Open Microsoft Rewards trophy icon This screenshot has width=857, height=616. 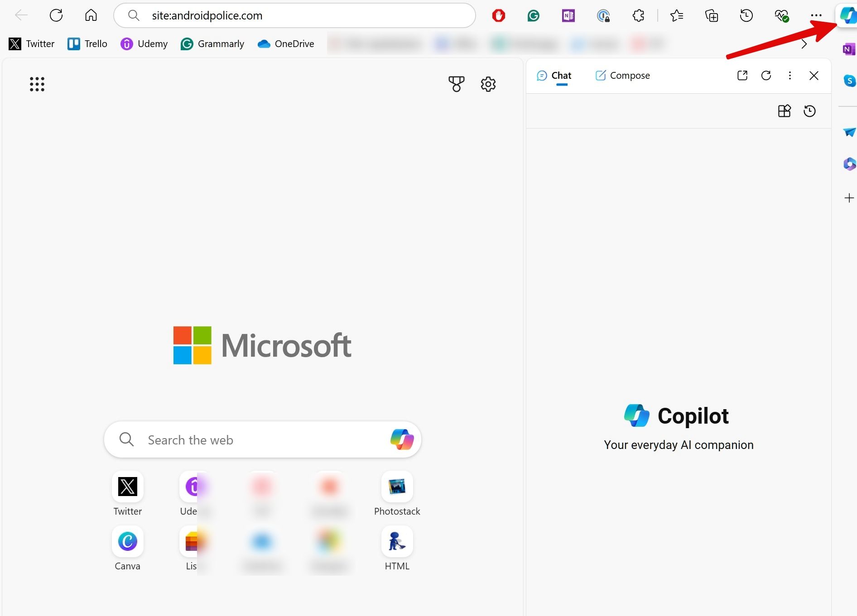pos(457,84)
